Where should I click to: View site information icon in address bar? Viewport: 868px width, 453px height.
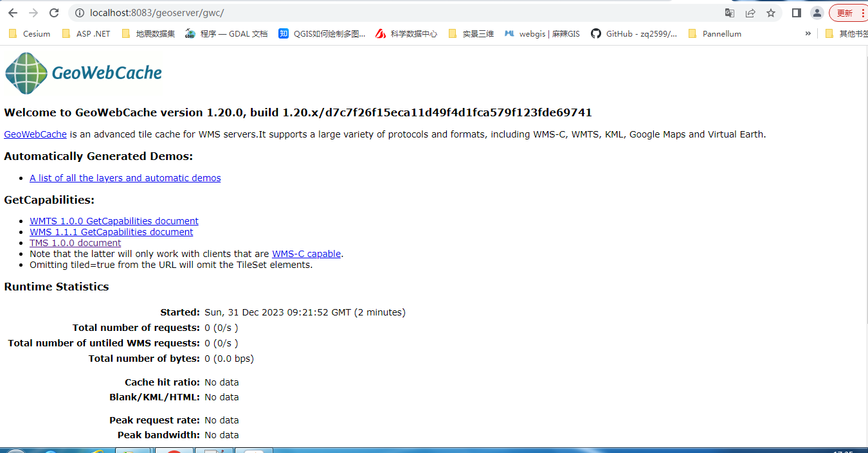80,13
